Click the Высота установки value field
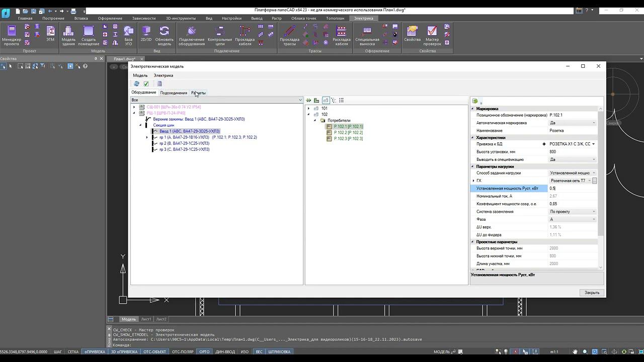The width and height of the screenshot is (644, 362). (x=572, y=152)
